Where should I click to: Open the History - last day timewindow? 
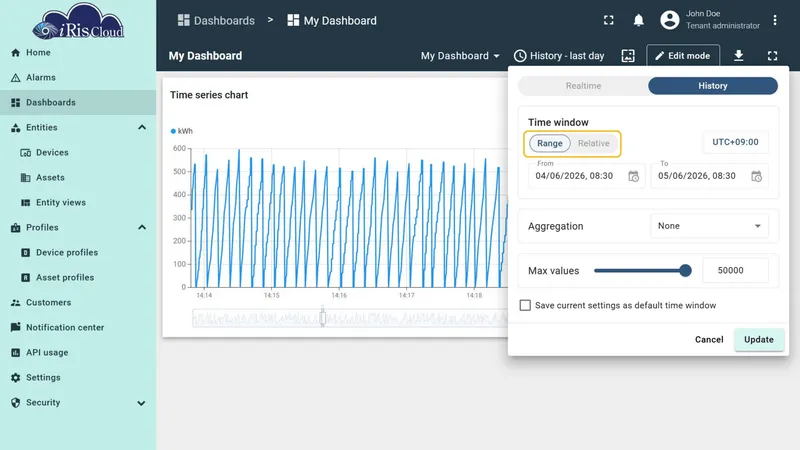[559, 56]
